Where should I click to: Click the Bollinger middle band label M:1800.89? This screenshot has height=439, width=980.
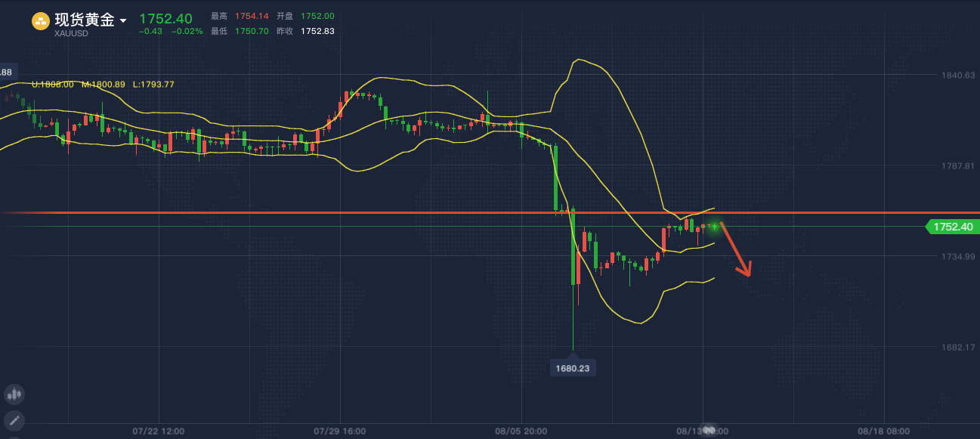coord(104,85)
